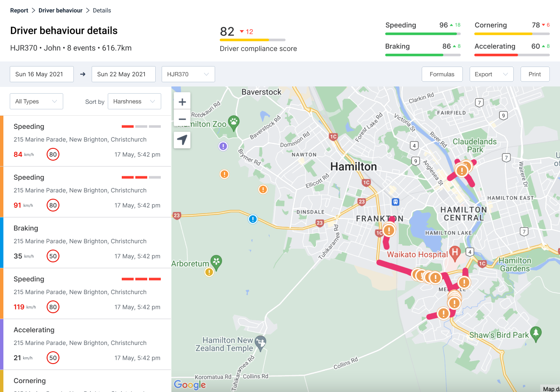The image size is (560, 392).
Task: Click the Shaw's Bird Park pin
Action: pyautogui.click(x=536, y=334)
